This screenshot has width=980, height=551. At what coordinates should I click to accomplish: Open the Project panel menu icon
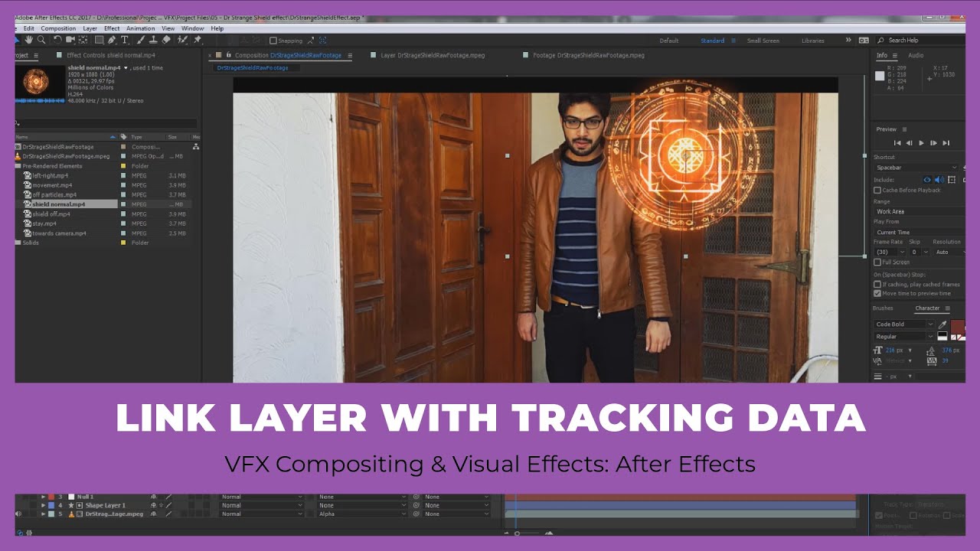(x=36, y=56)
